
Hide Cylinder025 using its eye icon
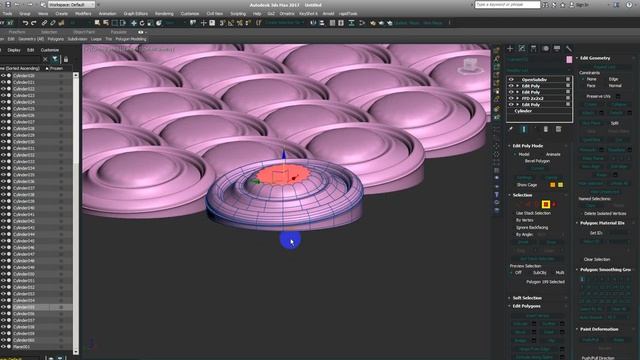(3, 109)
